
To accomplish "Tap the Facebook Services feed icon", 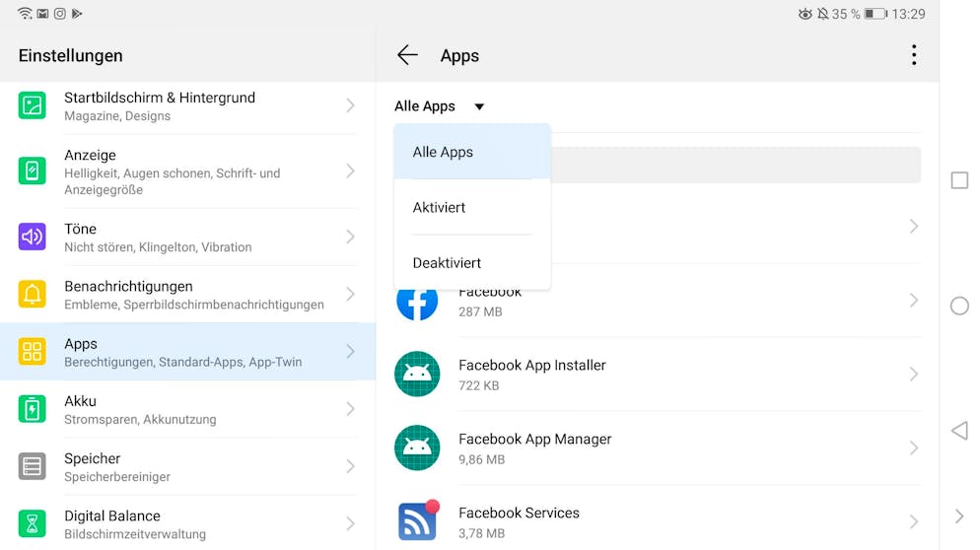I will (417, 520).
